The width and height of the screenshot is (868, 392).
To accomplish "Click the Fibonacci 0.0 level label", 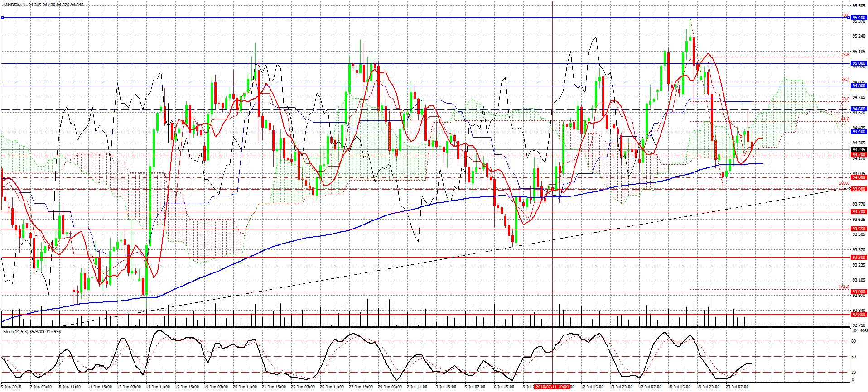I will pyautogui.click(x=846, y=15).
